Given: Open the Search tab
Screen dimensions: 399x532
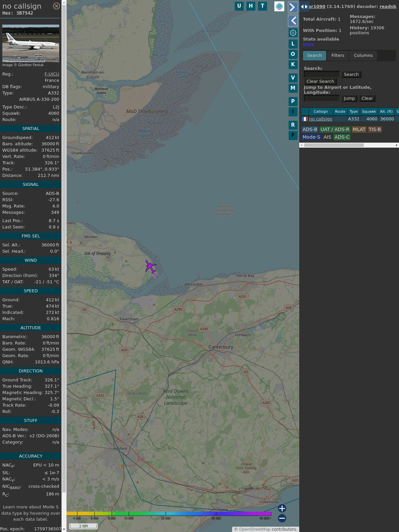Looking at the screenshot, I should [314, 56].
